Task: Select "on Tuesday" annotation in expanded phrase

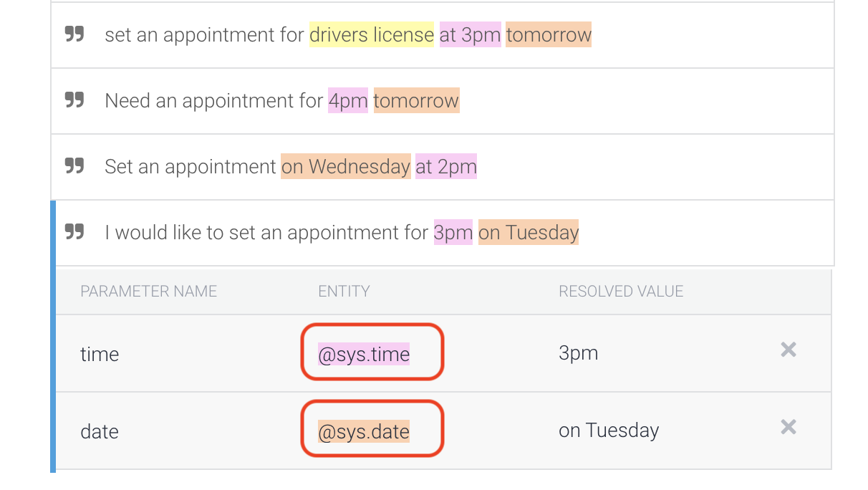Action: coord(529,233)
